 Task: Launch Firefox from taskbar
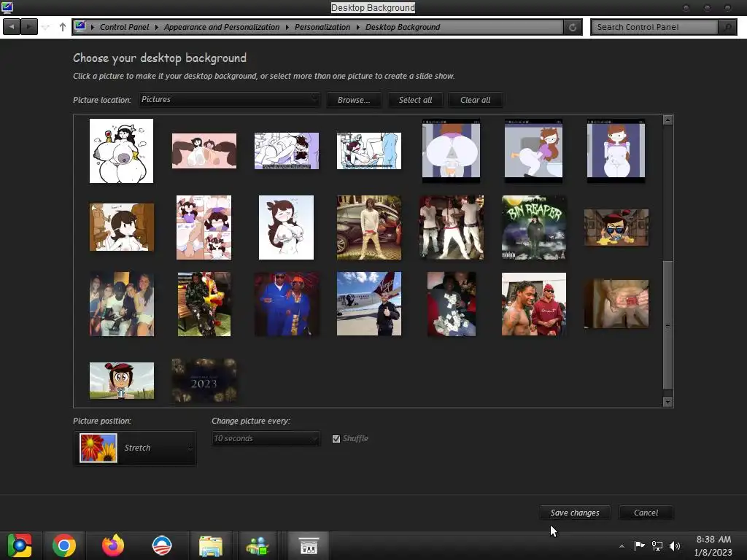tap(113, 545)
